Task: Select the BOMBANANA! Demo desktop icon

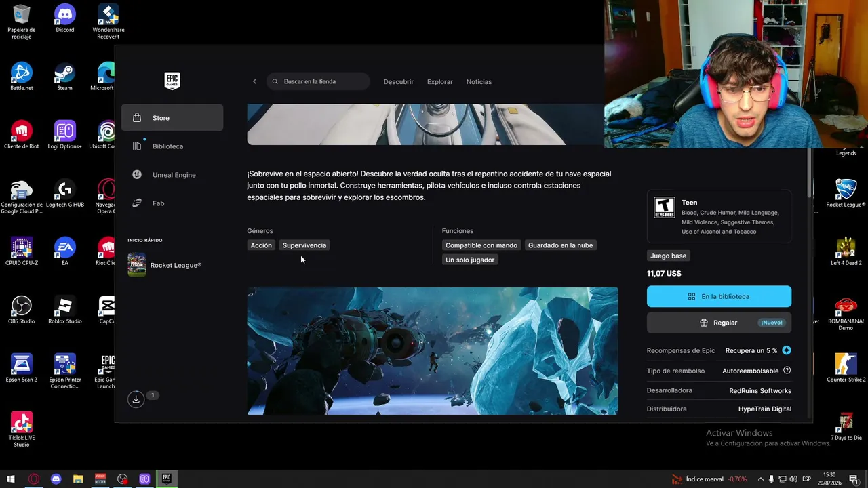Action: [x=846, y=314]
